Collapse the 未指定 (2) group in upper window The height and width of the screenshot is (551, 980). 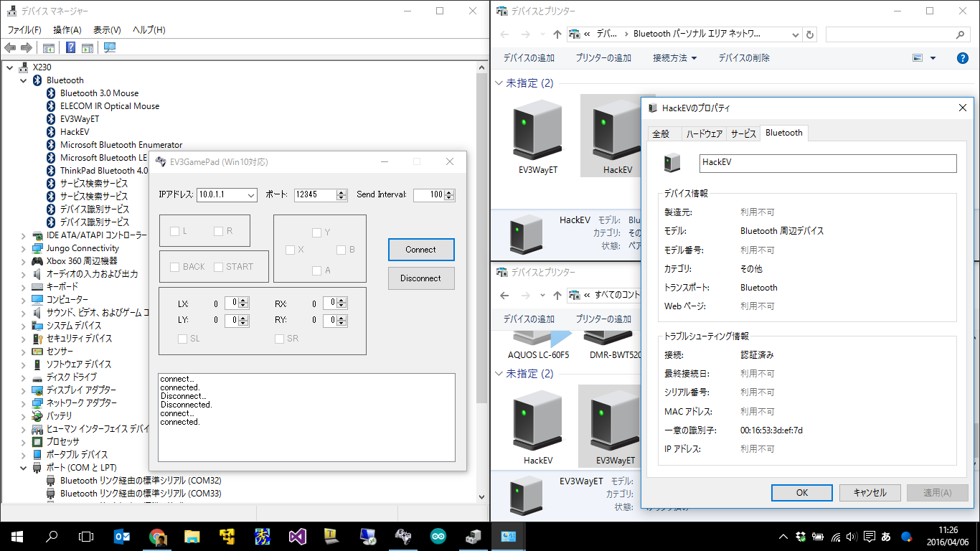coord(500,83)
